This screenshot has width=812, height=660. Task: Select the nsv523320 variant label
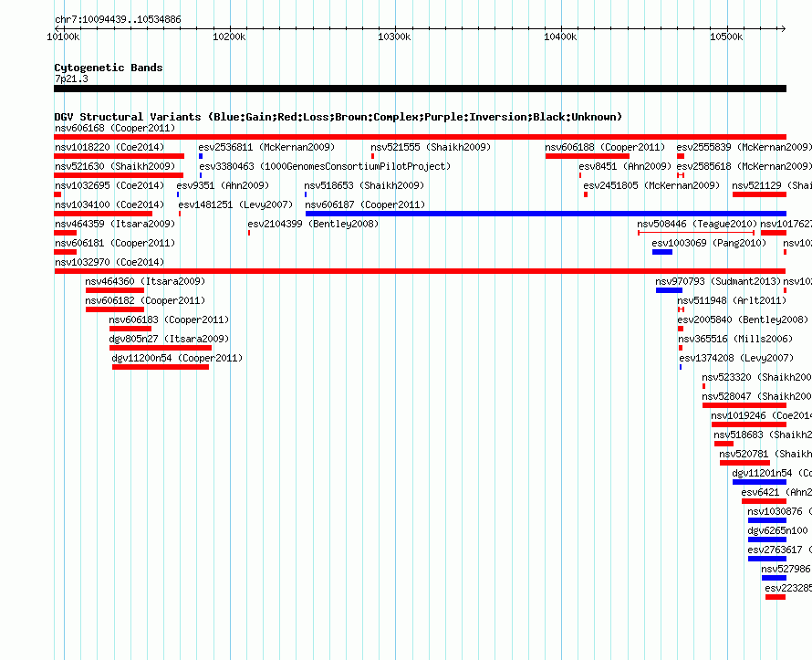pyautogui.click(x=756, y=377)
